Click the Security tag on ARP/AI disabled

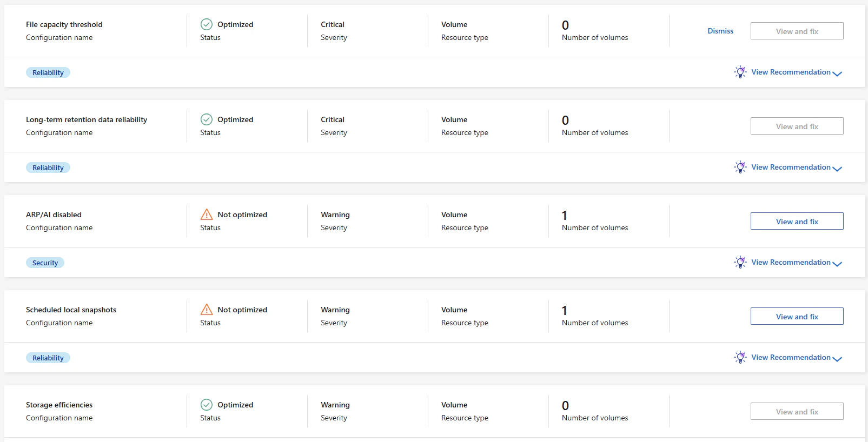[45, 263]
